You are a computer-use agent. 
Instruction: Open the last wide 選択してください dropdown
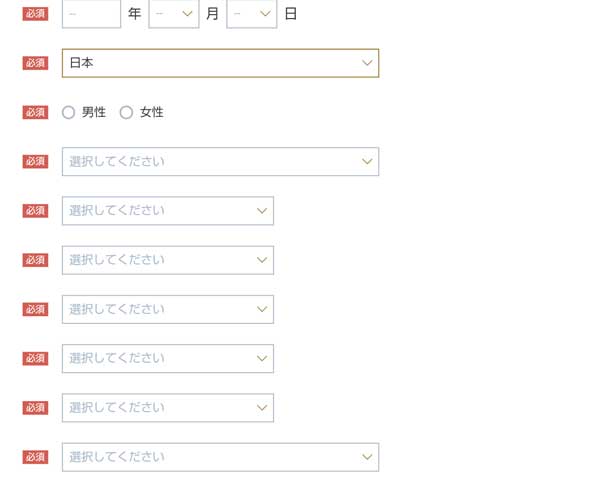[220, 457]
